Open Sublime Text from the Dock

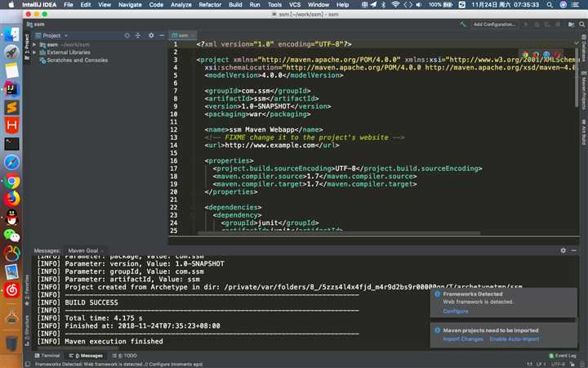coord(11,107)
